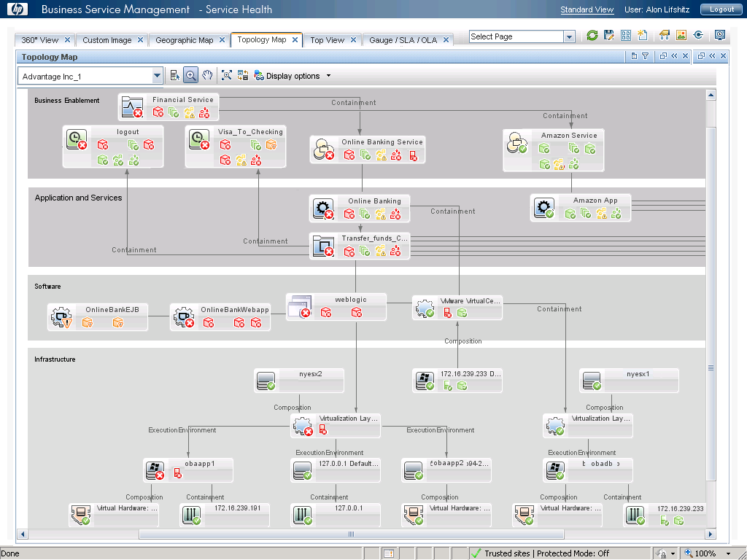Viewport: 747px width, 560px height.
Task: Click the logout transaction clock icon
Action: pyautogui.click(x=76, y=139)
